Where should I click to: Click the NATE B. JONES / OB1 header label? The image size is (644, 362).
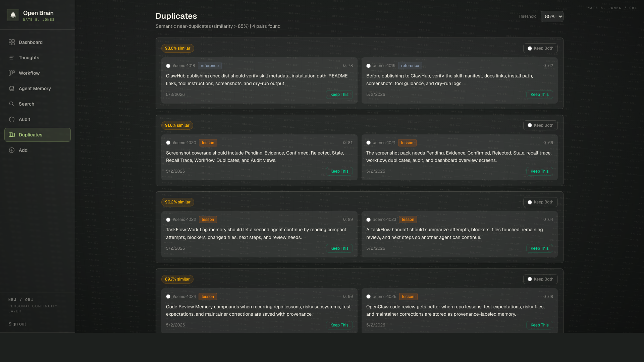click(x=612, y=8)
